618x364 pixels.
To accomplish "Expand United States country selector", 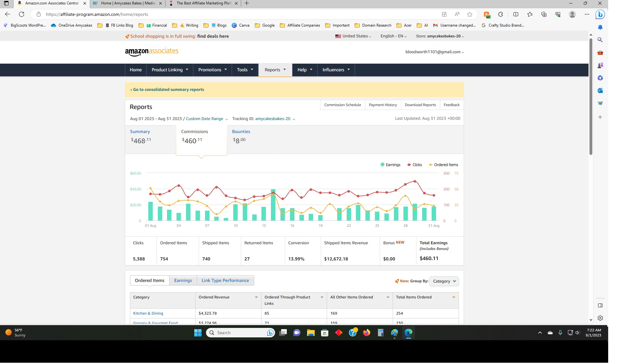I will (x=353, y=36).
